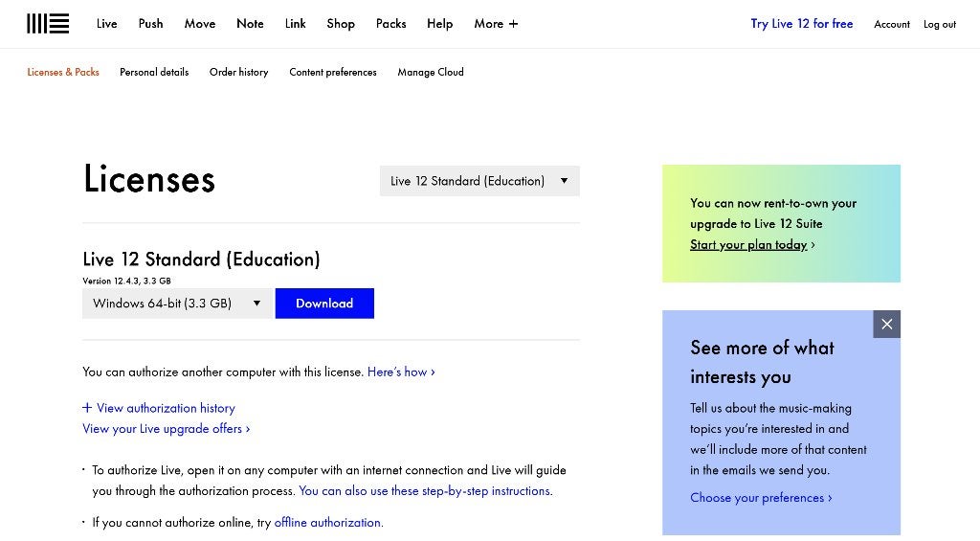This screenshot has height=541, width=980.
Task: Open View your Live upgrade offers
Action: [x=167, y=428]
